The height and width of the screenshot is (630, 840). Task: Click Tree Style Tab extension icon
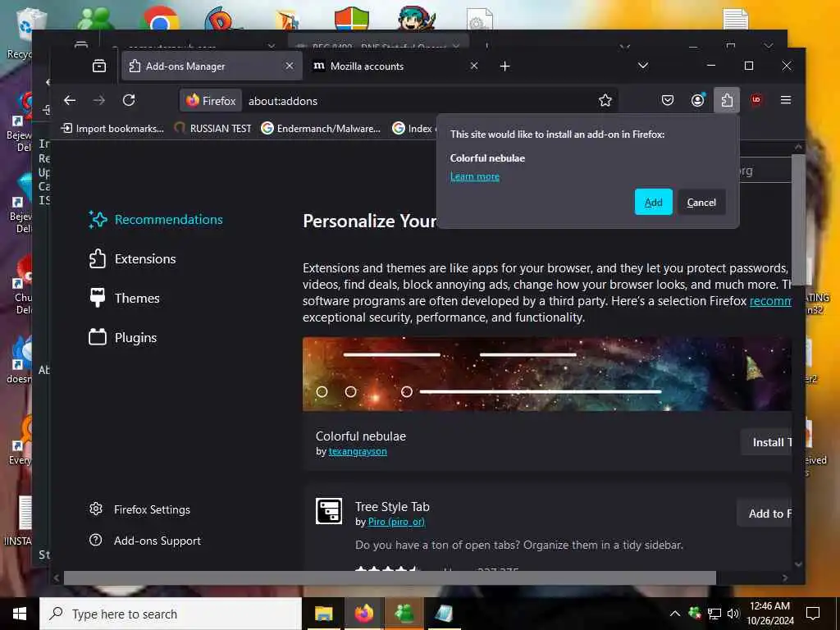point(328,511)
